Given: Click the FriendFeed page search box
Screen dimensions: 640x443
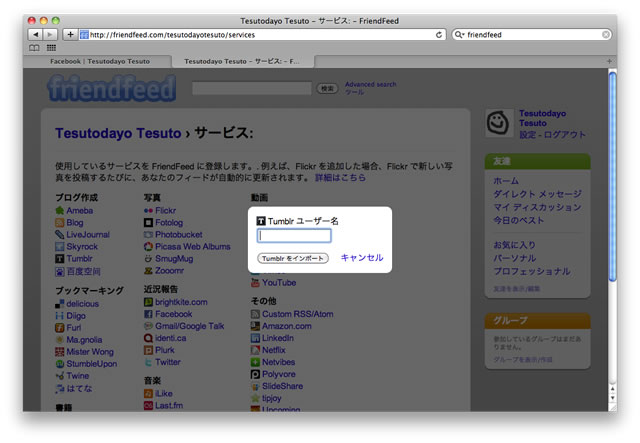Looking at the screenshot, I should [252, 88].
